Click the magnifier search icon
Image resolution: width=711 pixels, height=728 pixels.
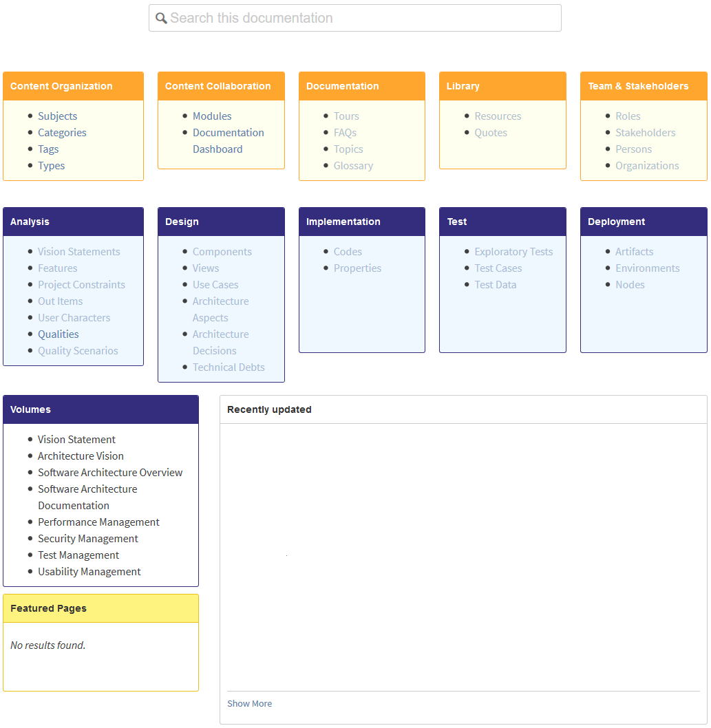[x=161, y=18]
